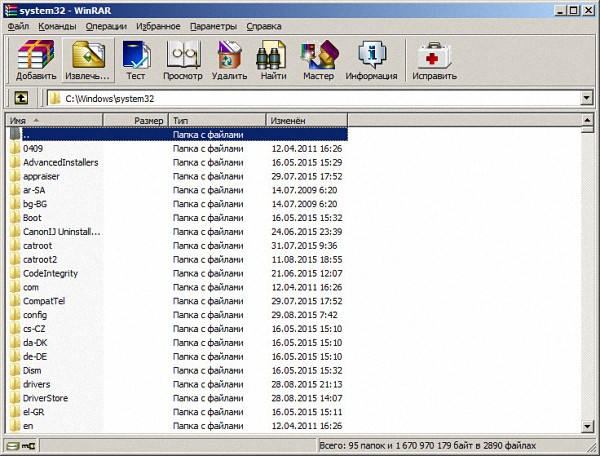600x456 pixels.
Task: Open the Избранное menu
Action: click(159, 25)
